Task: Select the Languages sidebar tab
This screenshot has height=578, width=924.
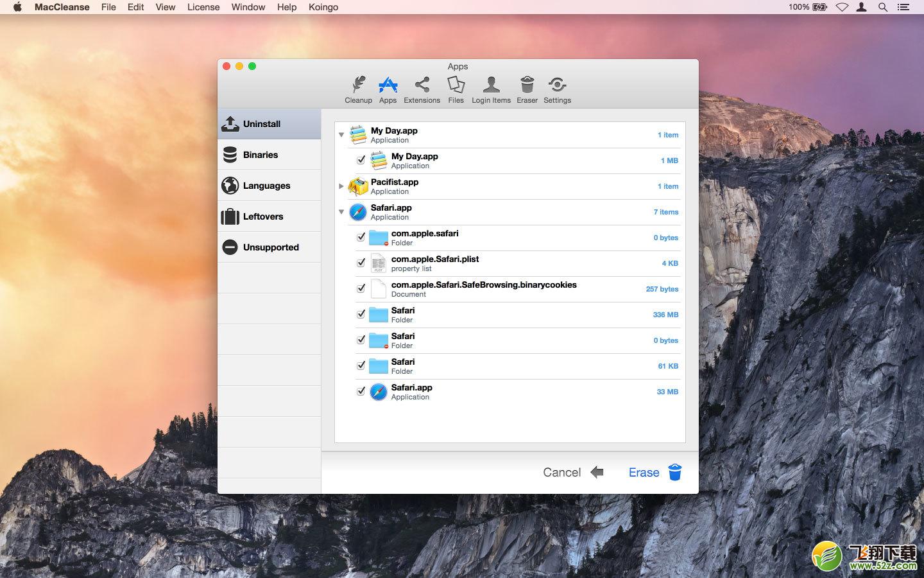Action: [x=269, y=186]
